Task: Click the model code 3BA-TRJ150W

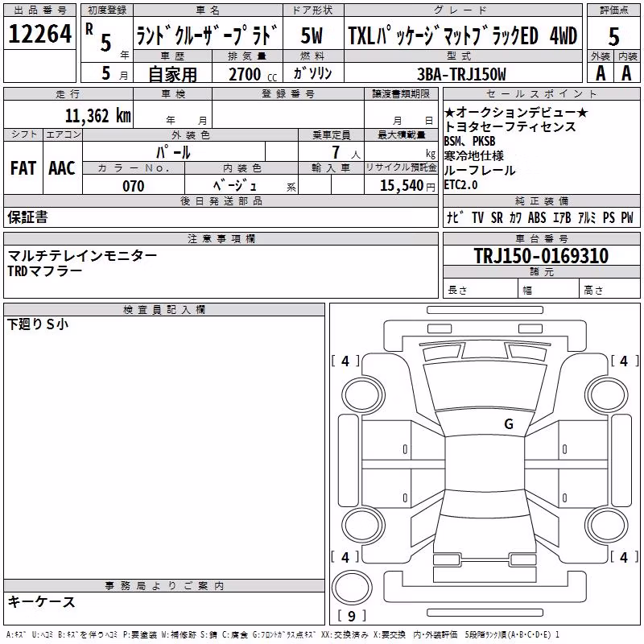Action: point(461,74)
